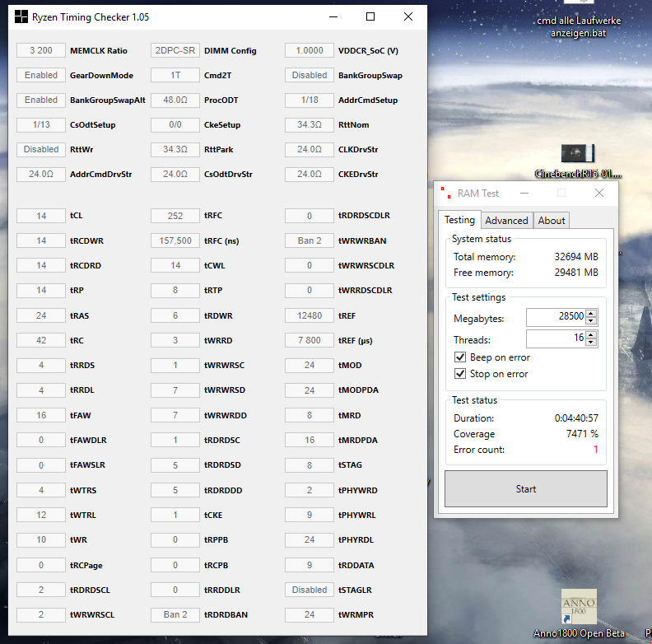
Task: Click the tPHYWRL value 9
Action: tap(310, 515)
